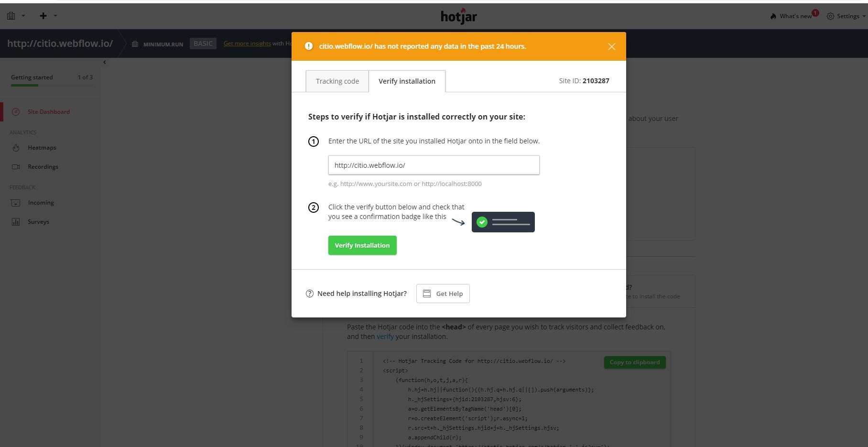Click the tracking code comment line 1
The image size is (868, 447).
474,361
